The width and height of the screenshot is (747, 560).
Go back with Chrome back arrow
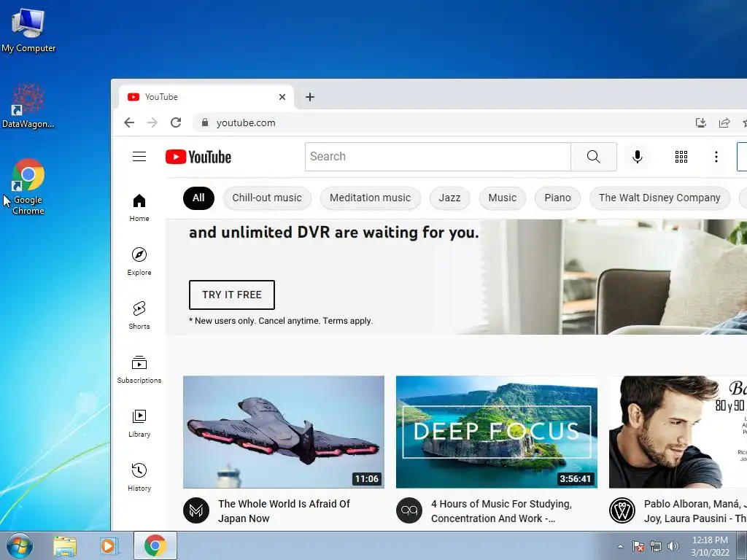[129, 122]
